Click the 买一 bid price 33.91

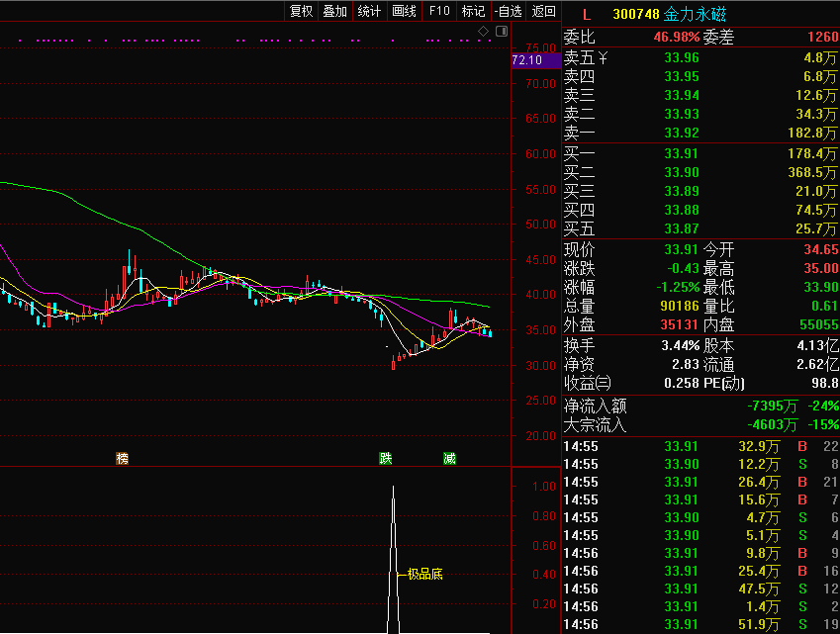click(x=681, y=153)
